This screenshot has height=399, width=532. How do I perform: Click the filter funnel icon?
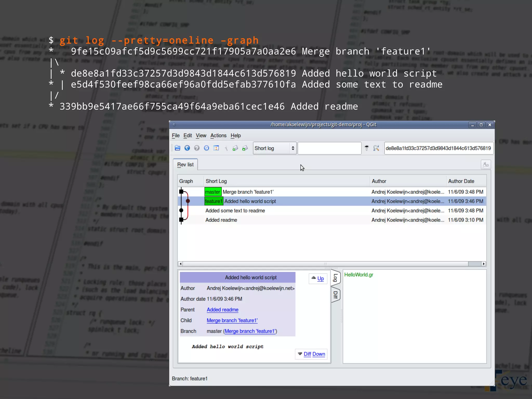[x=367, y=148]
